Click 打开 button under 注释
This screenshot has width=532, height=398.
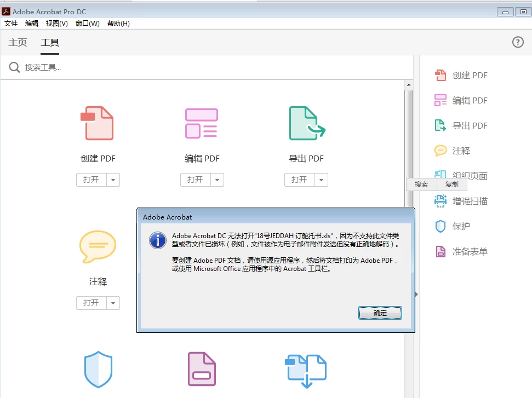[91, 303]
